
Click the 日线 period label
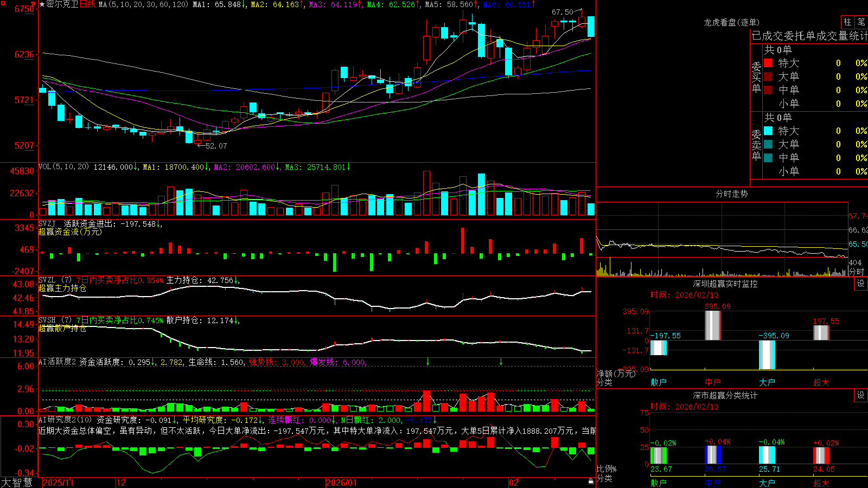87,4
